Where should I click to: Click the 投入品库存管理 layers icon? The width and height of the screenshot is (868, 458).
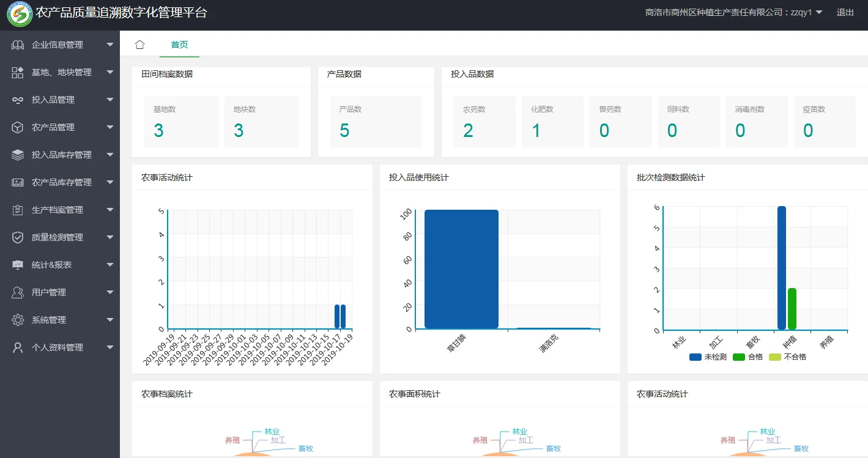[x=18, y=155]
